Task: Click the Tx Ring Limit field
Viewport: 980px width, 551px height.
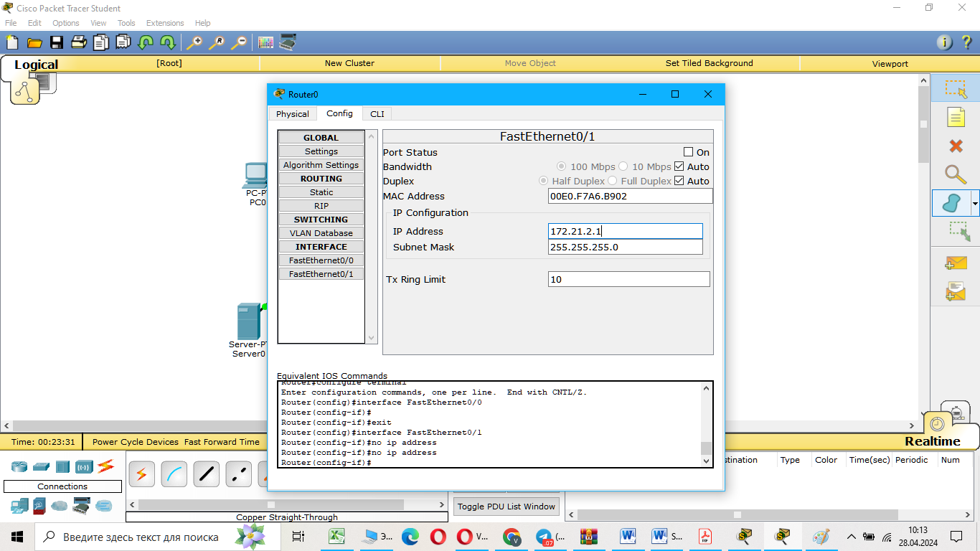Action: pos(629,279)
